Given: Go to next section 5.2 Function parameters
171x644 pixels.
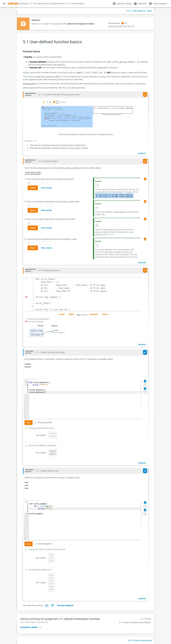Looking at the screenshot, I should [140, 640].
